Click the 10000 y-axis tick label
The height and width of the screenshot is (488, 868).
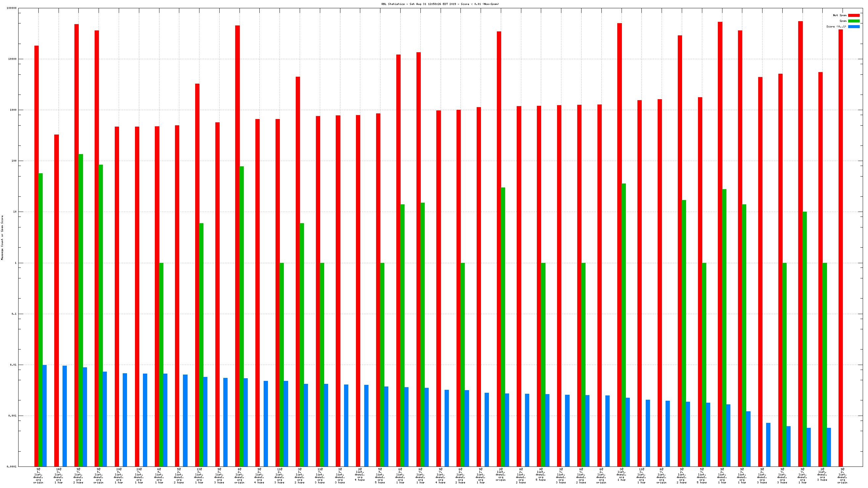pyautogui.click(x=12, y=59)
